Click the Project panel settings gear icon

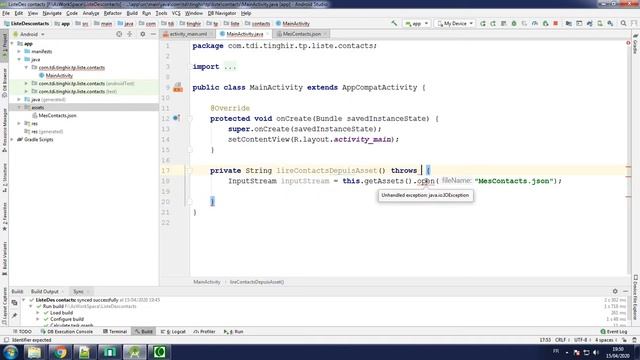[x=142, y=34]
